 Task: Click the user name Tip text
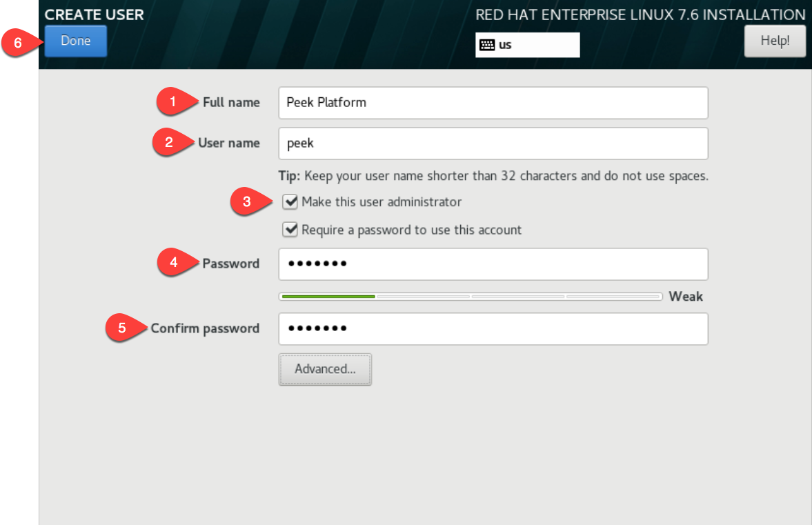(x=493, y=176)
